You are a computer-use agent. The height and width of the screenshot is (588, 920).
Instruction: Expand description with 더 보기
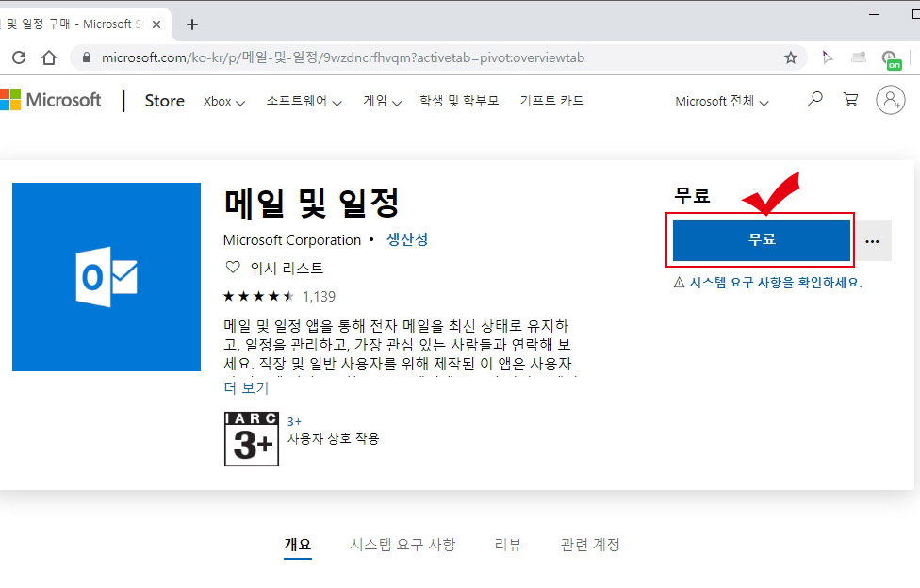point(246,387)
